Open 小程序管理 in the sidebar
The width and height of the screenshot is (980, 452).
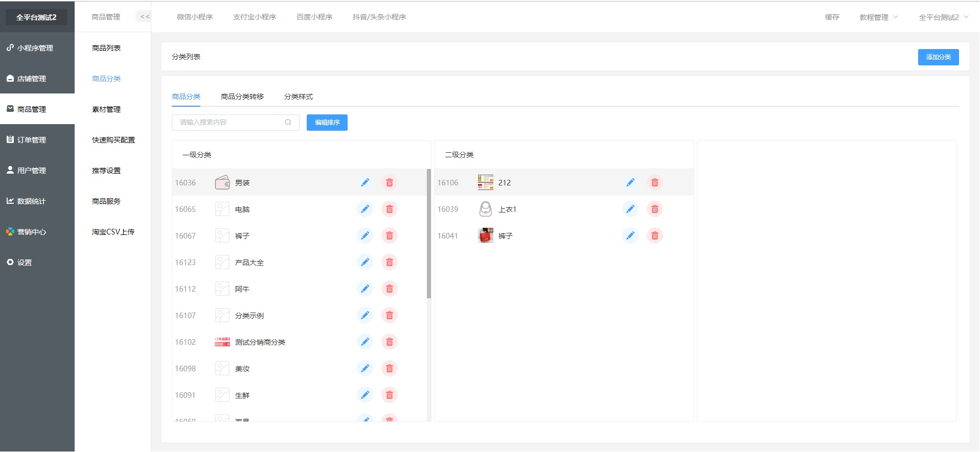coord(37,47)
